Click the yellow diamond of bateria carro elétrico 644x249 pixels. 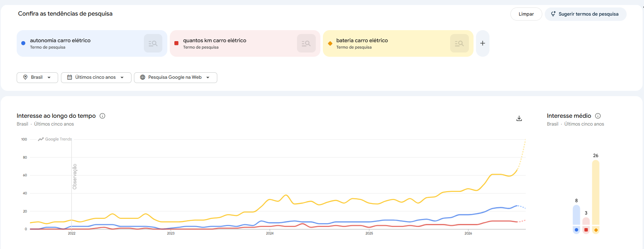(x=330, y=43)
